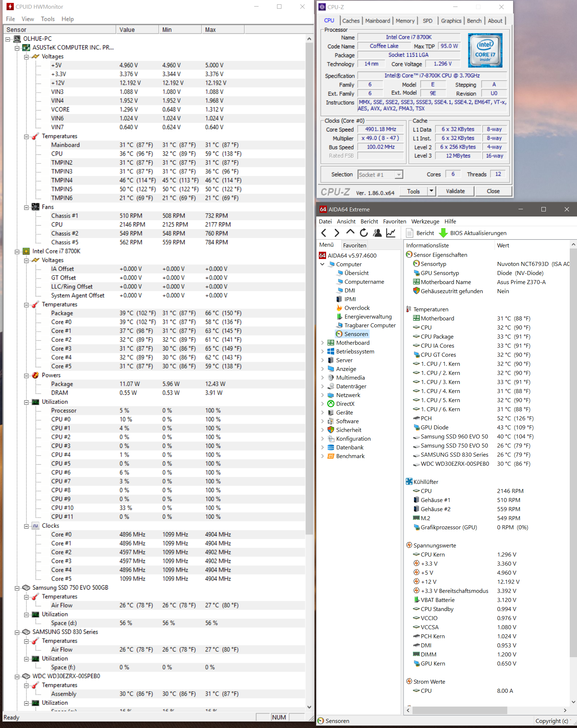Expand the Netzwerk node in AIDA64 tree
Viewport: 577px width, 728px height.
pos(322,395)
